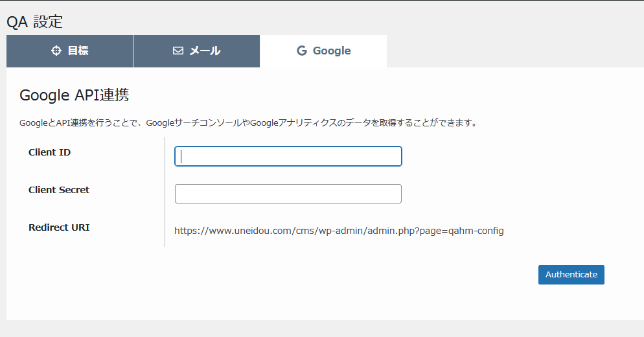The image size is (644, 337).
Task: Click the QA 設定 page title
Action: click(x=34, y=22)
